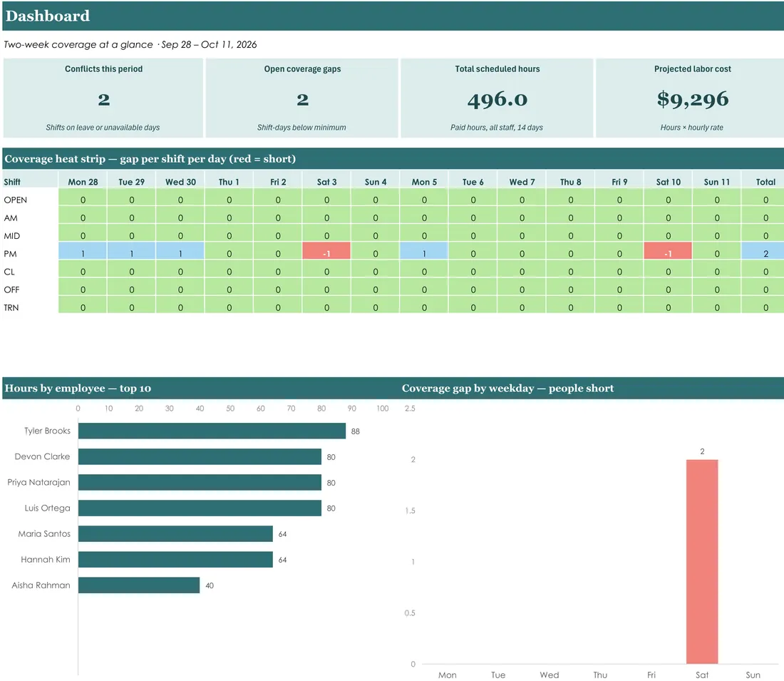Screen dimensions: 784x681
Task: Click the Tyler Brooks axis label
Action: [48, 431]
